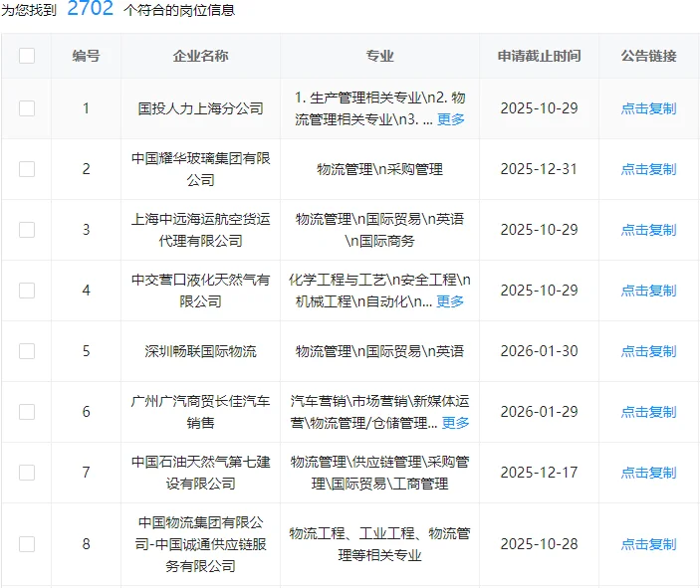Select company name 中国耀华玻璃集团有限公司

coord(200,169)
